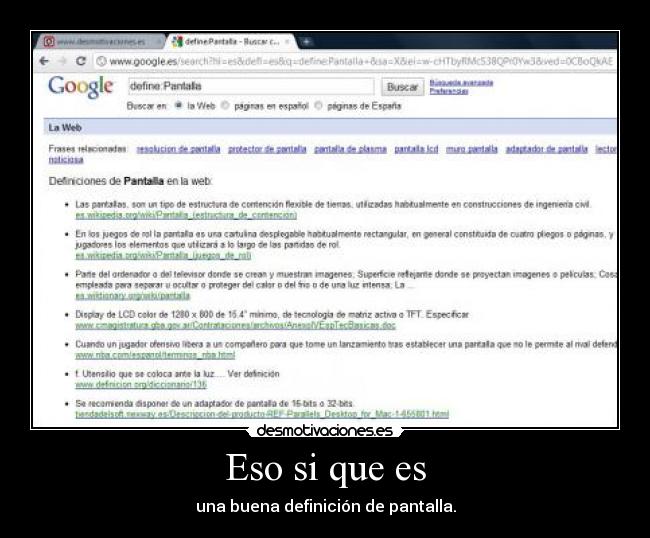Click the browser forward arrow
This screenshot has width=650, height=538.
[x=63, y=61]
